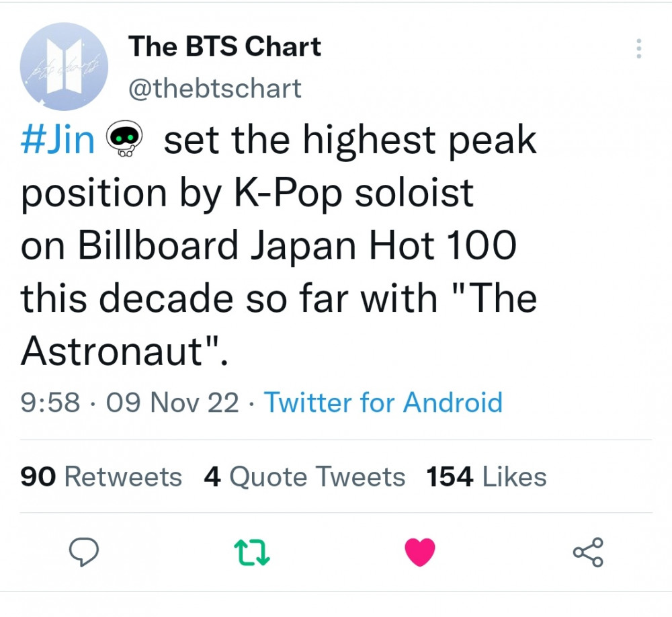Click the "Astronaut" word in tweet
The image size is (672, 617).
pyautogui.click(x=112, y=351)
